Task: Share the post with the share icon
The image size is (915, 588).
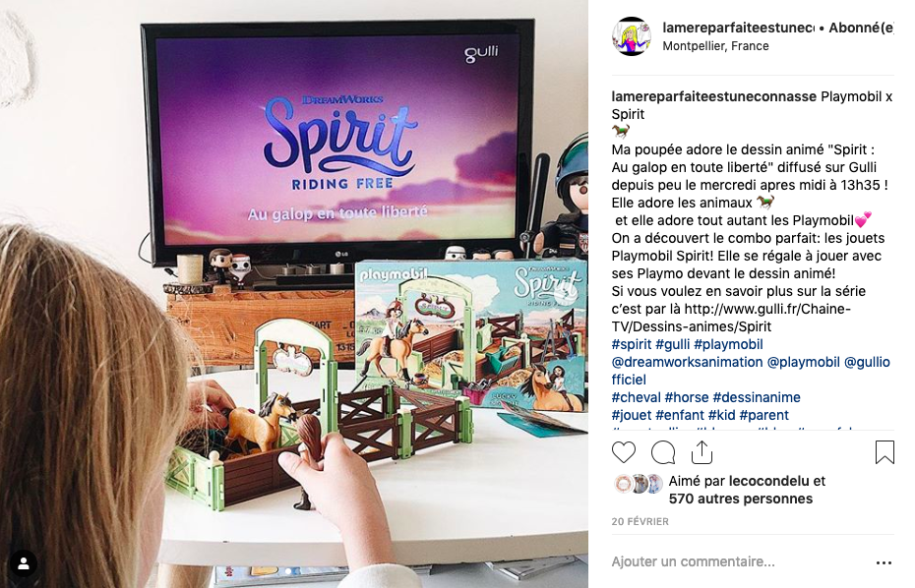Action: [x=702, y=452]
